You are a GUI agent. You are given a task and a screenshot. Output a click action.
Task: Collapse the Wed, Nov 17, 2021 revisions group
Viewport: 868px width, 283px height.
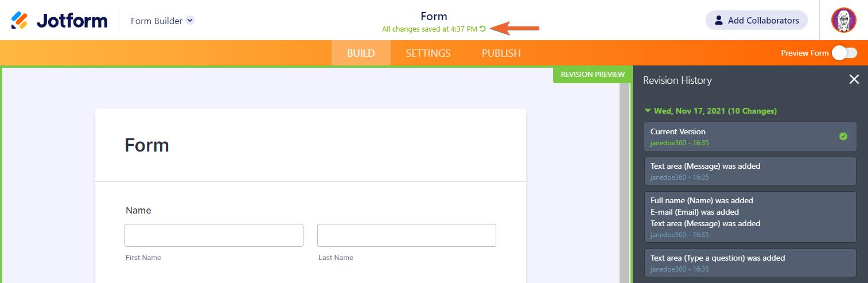pyautogui.click(x=648, y=111)
